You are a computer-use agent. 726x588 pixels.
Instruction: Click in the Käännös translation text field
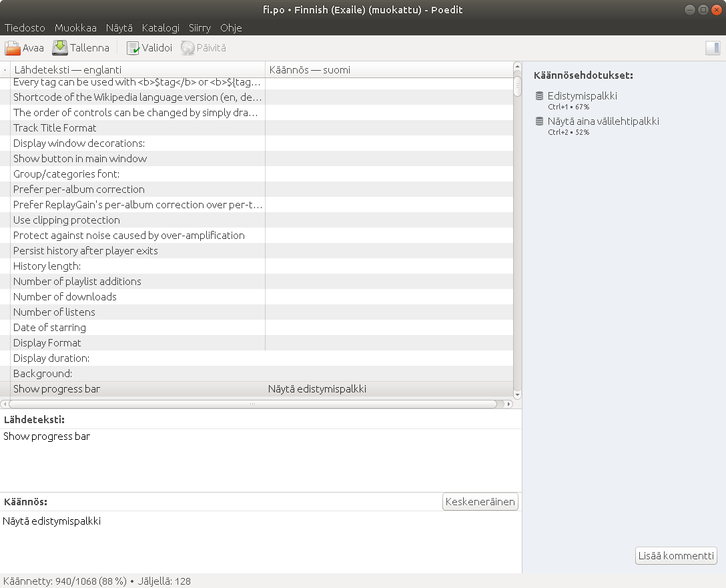click(x=260, y=541)
